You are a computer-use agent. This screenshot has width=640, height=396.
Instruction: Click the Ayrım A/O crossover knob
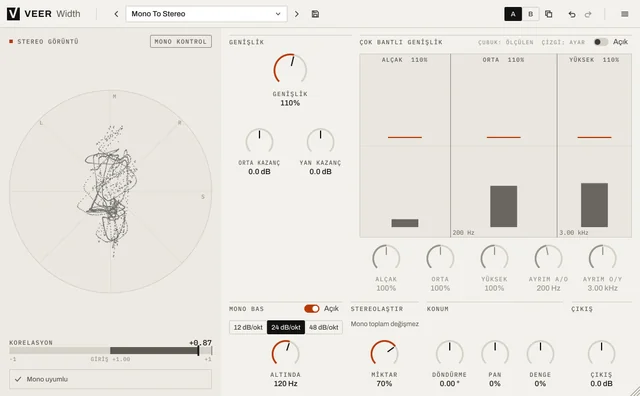point(548,258)
